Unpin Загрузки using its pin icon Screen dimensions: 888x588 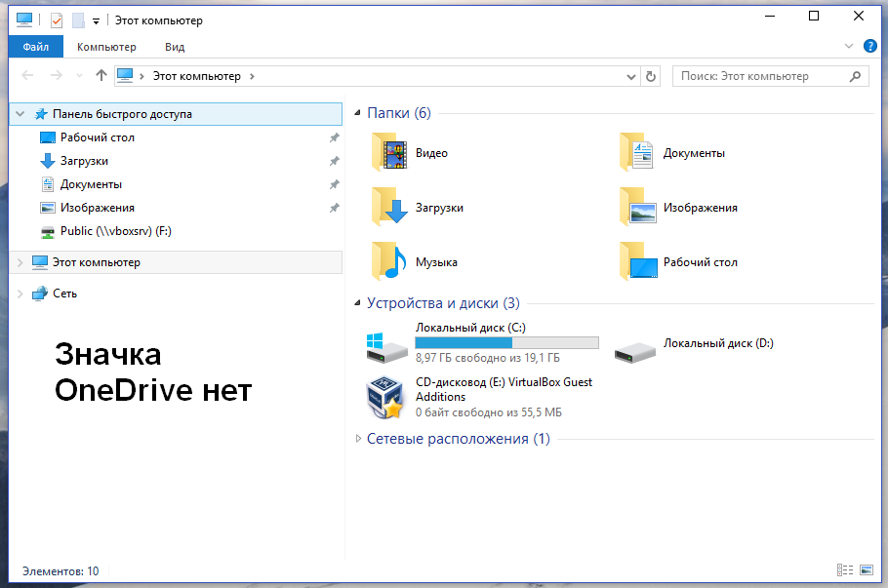tap(334, 161)
